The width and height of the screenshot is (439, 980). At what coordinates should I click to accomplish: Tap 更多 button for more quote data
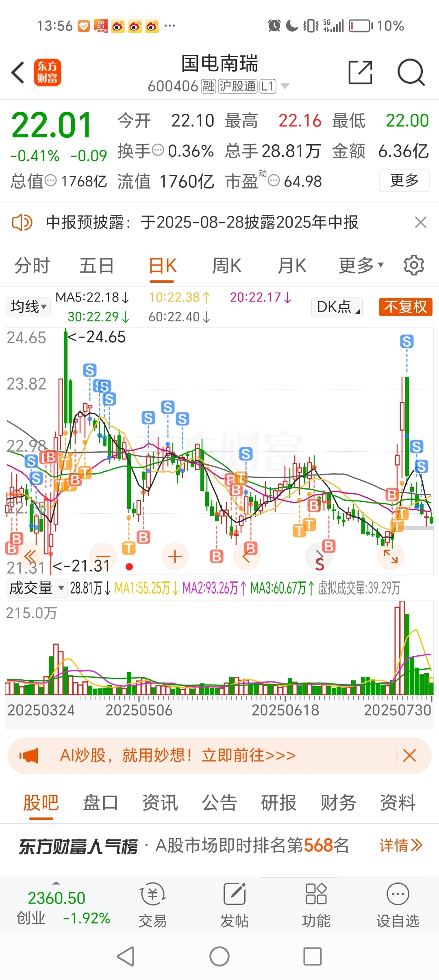404,180
